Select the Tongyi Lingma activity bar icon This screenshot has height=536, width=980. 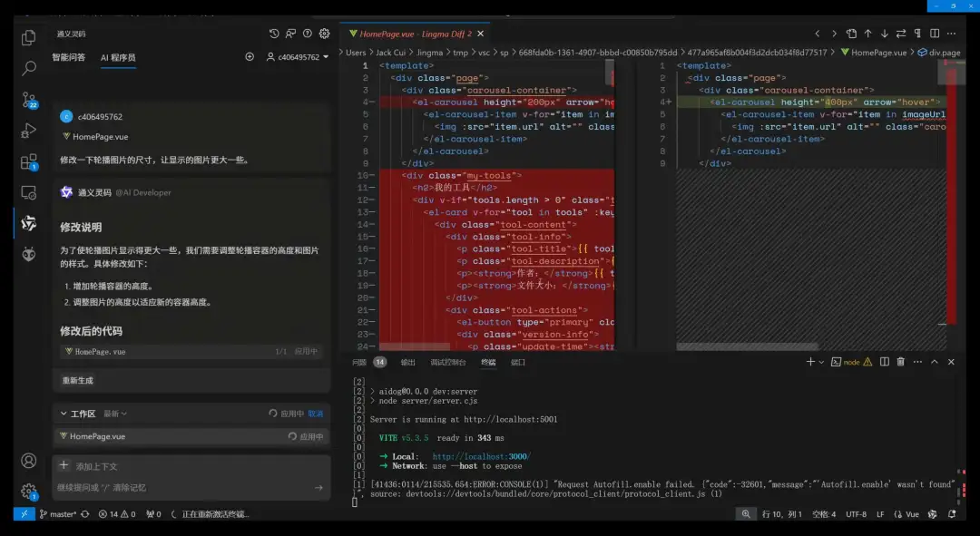[28, 223]
